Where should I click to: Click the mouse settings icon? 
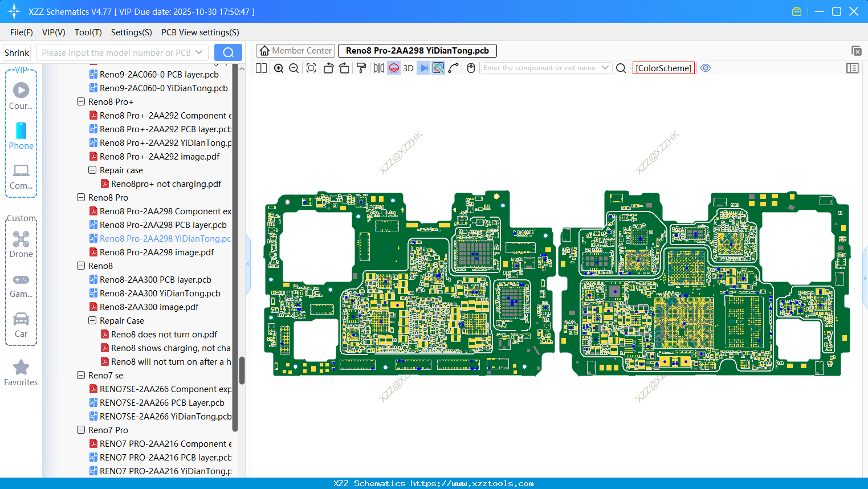471,68
